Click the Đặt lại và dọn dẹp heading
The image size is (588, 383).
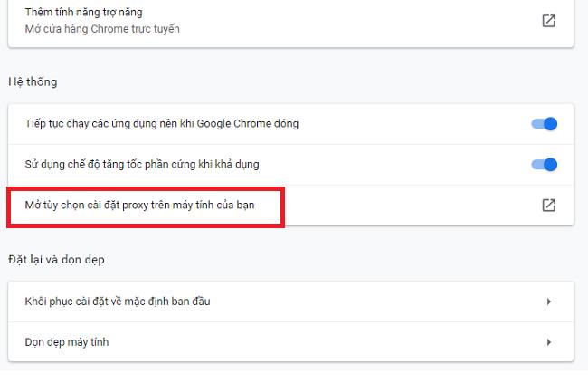(56, 259)
